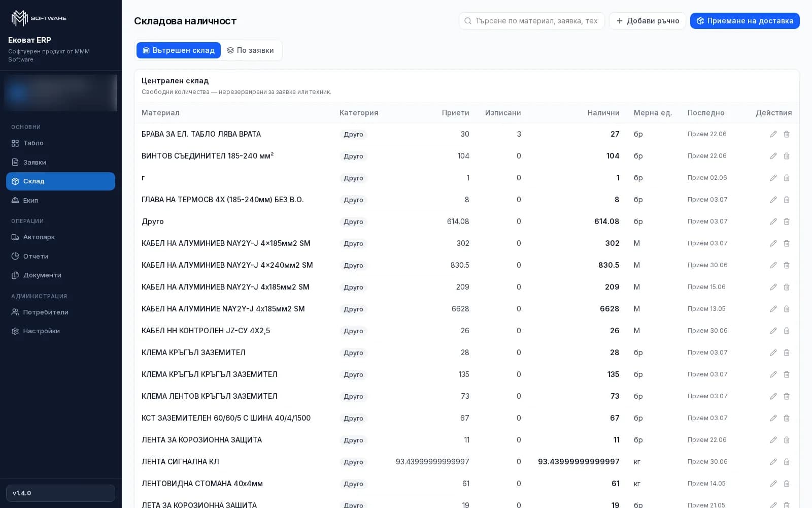Open Потребители administration page

tap(60, 312)
